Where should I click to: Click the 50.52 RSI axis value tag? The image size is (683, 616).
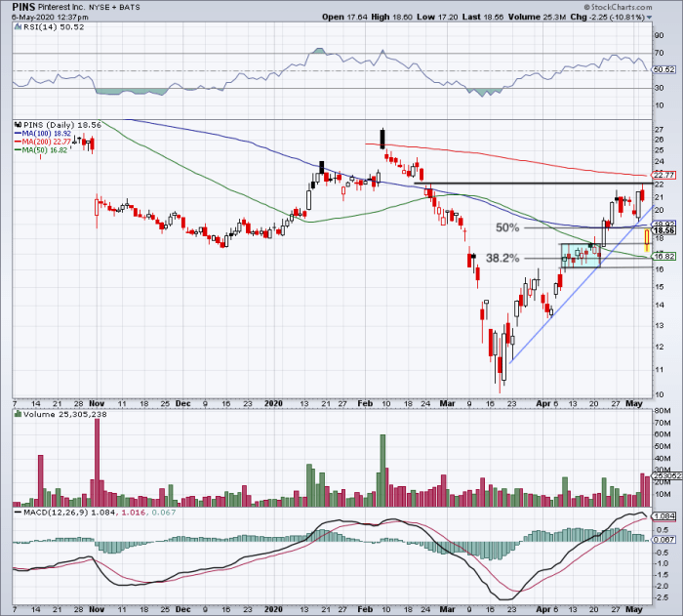pyautogui.click(x=664, y=69)
